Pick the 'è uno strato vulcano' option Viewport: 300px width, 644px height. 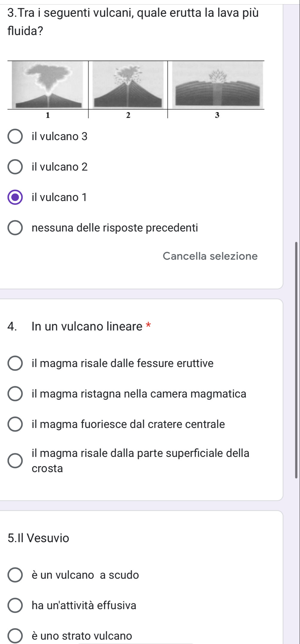pyautogui.click(x=15, y=636)
